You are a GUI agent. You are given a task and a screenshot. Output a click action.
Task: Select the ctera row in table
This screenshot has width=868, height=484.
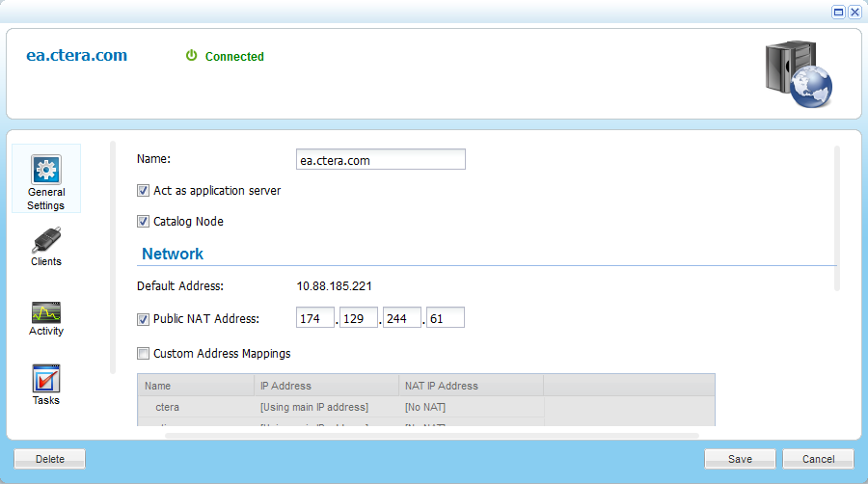coord(340,407)
